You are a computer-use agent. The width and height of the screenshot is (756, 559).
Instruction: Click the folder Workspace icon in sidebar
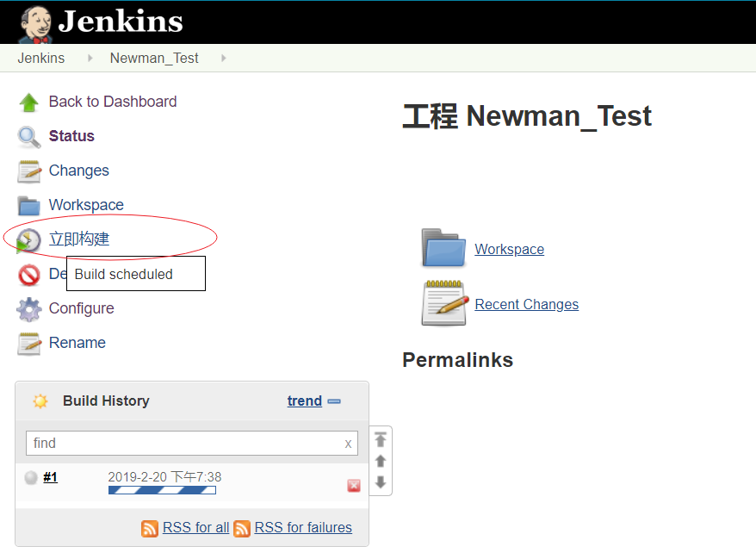(29, 206)
